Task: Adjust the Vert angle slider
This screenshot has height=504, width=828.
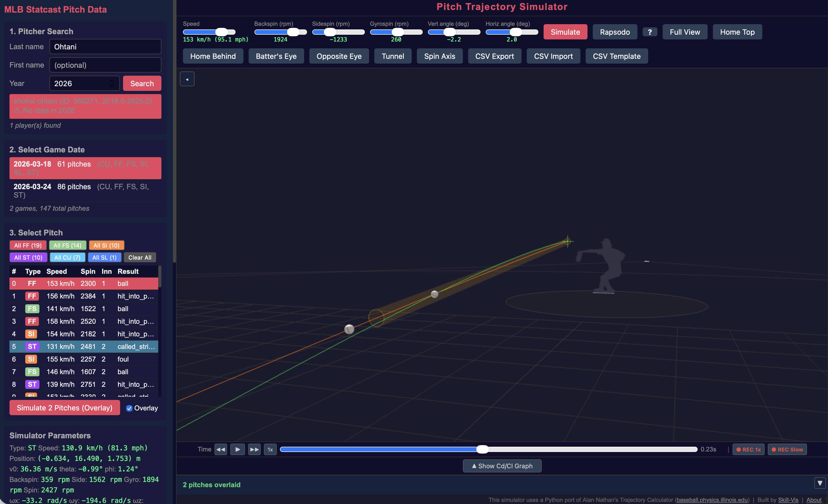Action: pos(454,32)
